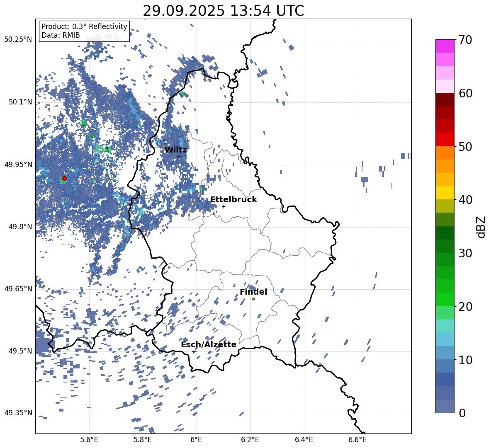Click the dark maroon colorbar segment below 60
Viewport: 491px width, 448px height.
coord(445,99)
